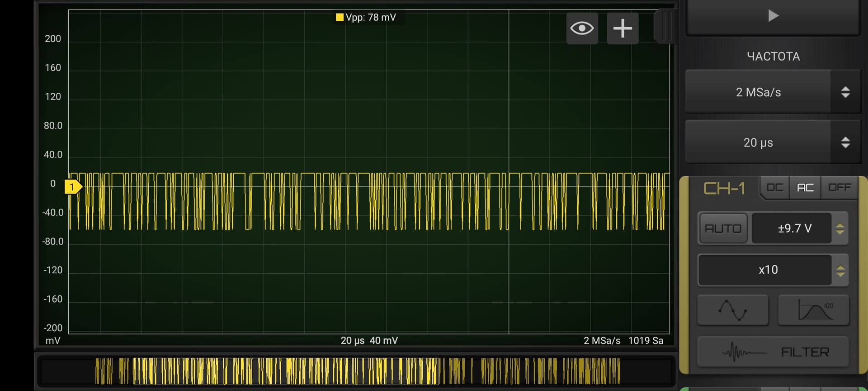Click the x10 probe stepper arrows
Viewport: 868px width, 391px height.
click(x=840, y=270)
